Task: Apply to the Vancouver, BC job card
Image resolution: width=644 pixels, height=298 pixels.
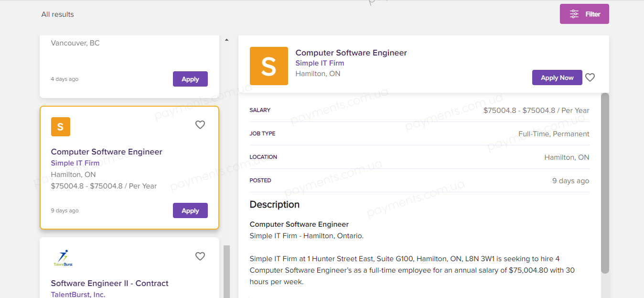Action: coord(190,79)
